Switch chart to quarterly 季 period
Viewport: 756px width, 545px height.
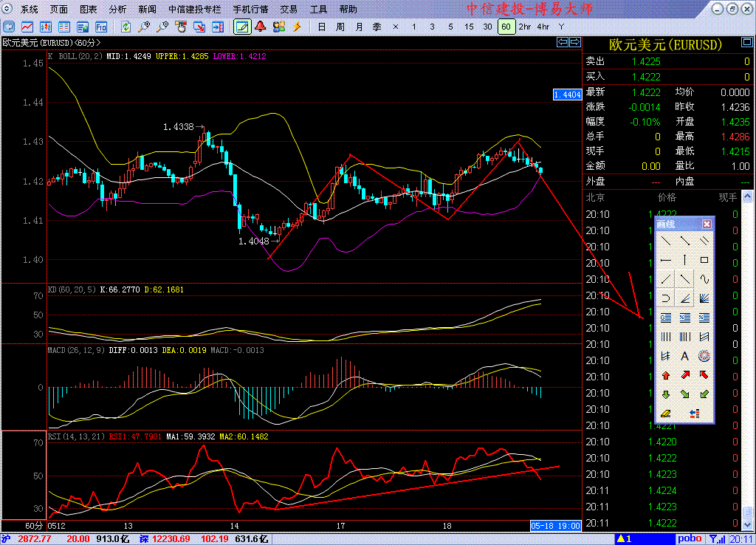coord(377,27)
